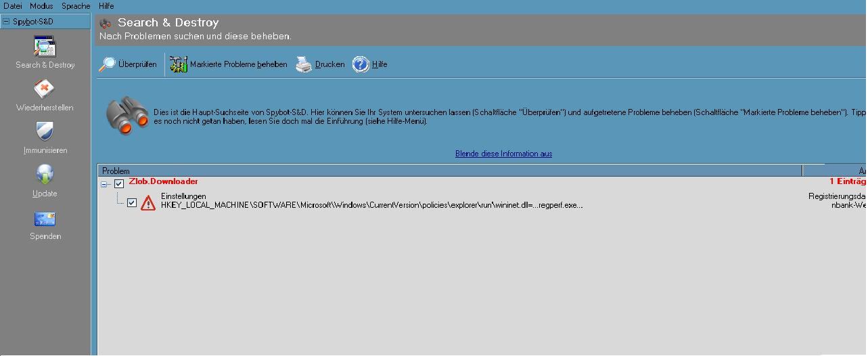Collapse the Spybot-S&D sidebar section
This screenshot has height=356, width=868.
5,22
